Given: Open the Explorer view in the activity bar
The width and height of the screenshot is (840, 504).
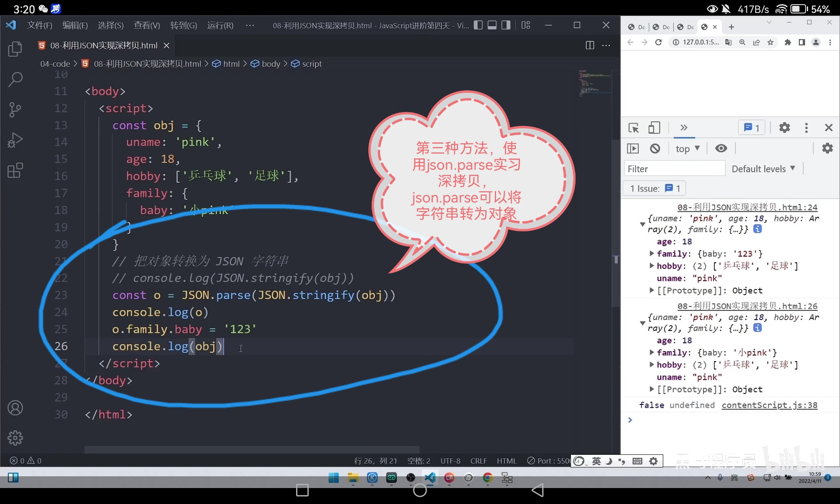Looking at the screenshot, I should [x=15, y=49].
